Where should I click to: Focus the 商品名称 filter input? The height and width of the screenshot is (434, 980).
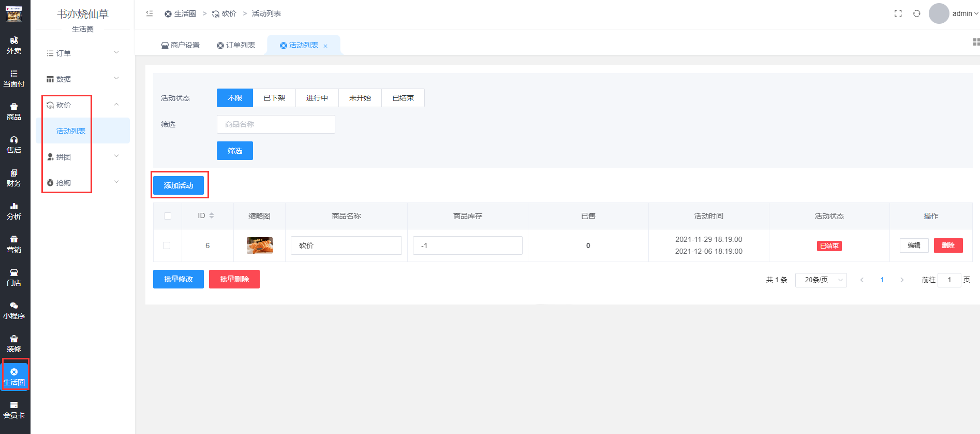pos(276,124)
